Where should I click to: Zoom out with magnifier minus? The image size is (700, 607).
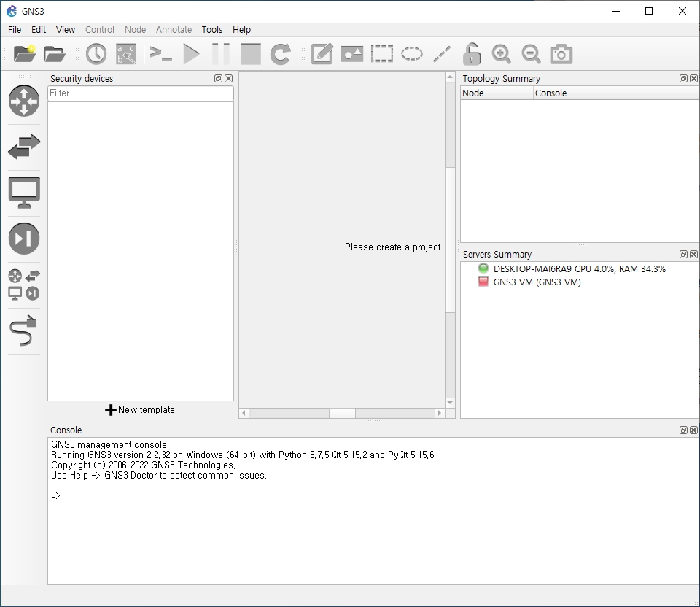[x=532, y=54]
